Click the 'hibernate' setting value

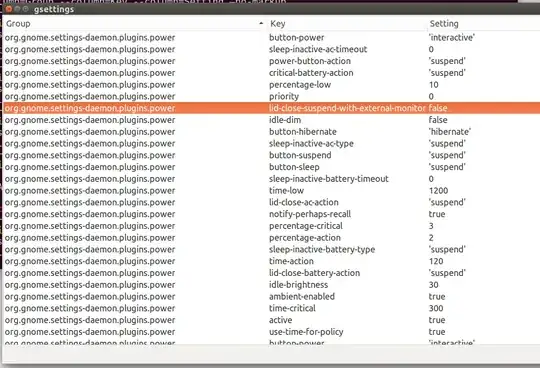coord(450,132)
